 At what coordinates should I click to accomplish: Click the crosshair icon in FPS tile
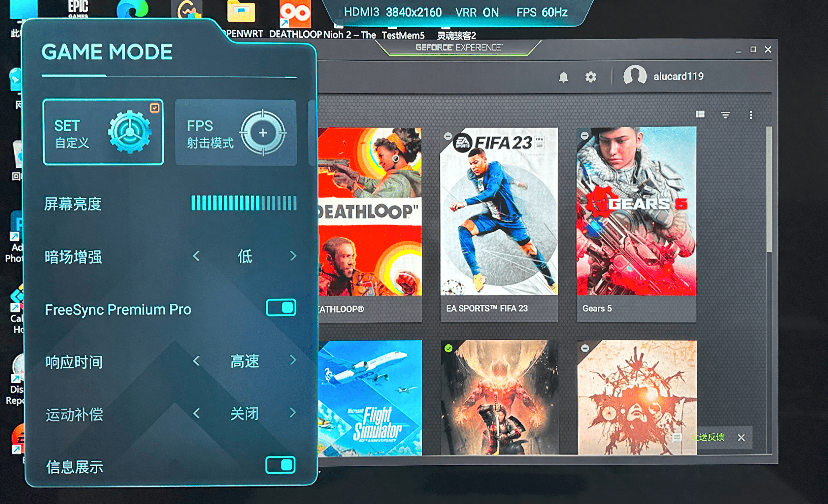[x=263, y=133]
